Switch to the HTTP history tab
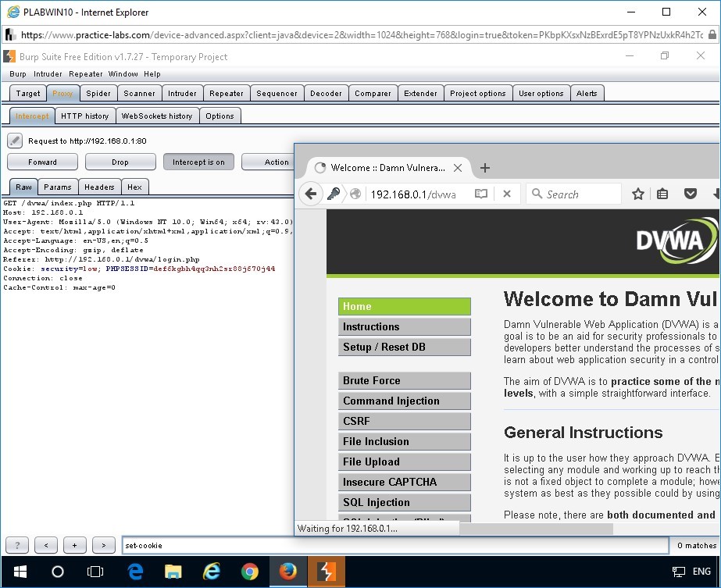Screen dimensions: 721x588 click(x=84, y=116)
